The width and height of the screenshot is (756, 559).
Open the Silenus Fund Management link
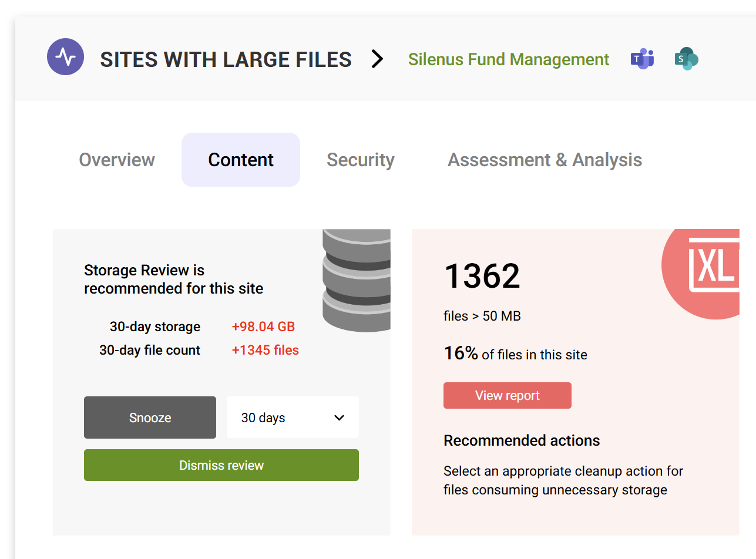click(509, 59)
